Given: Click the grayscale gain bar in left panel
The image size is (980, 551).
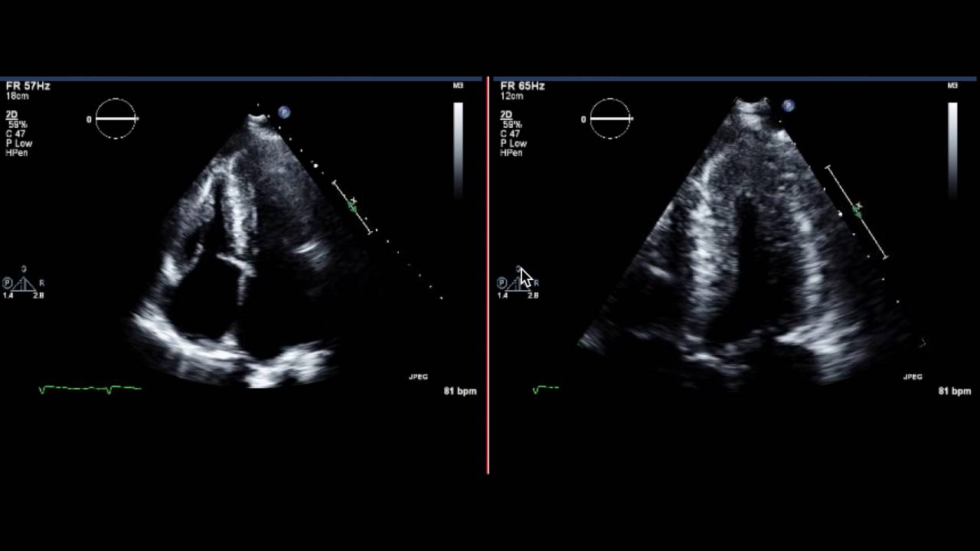Looking at the screenshot, I should coord(458,149).
